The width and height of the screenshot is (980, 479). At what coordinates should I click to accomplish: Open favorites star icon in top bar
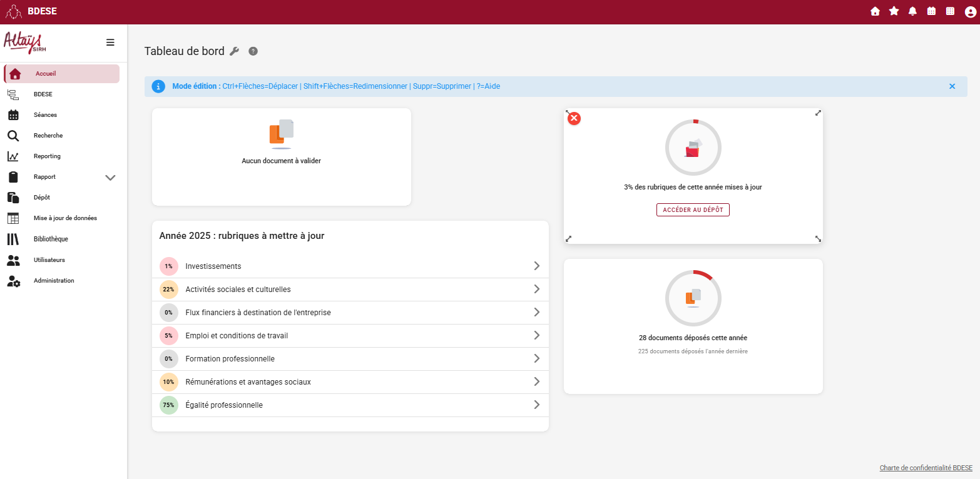pyautogui.click(x=894, y=11)
